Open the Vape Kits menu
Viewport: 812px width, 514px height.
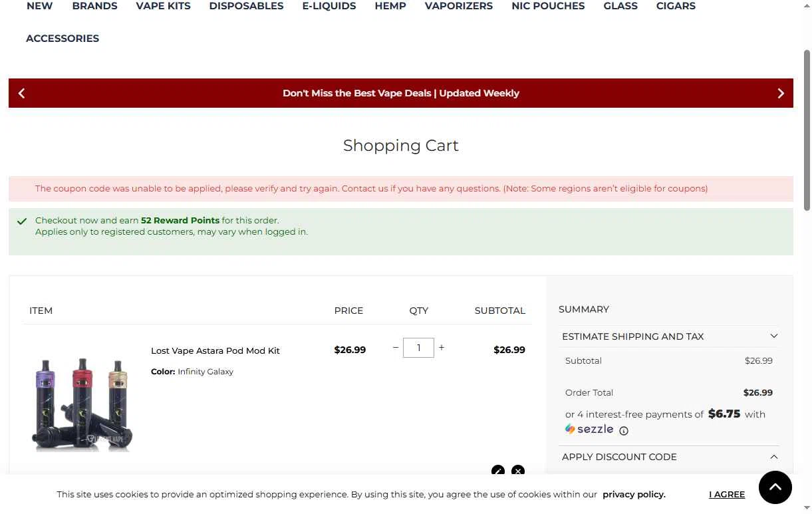pyautogui.click(x=163, y=6)
